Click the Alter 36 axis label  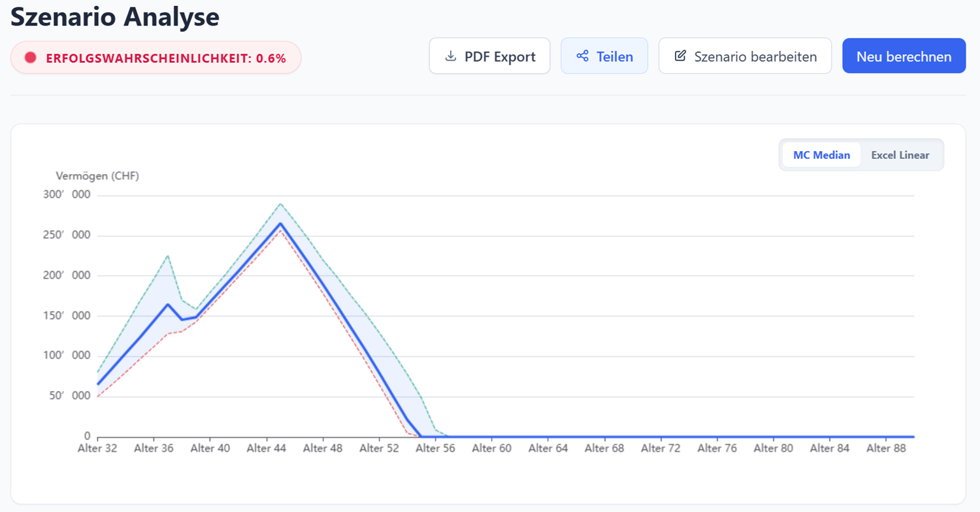pos(154,449)
